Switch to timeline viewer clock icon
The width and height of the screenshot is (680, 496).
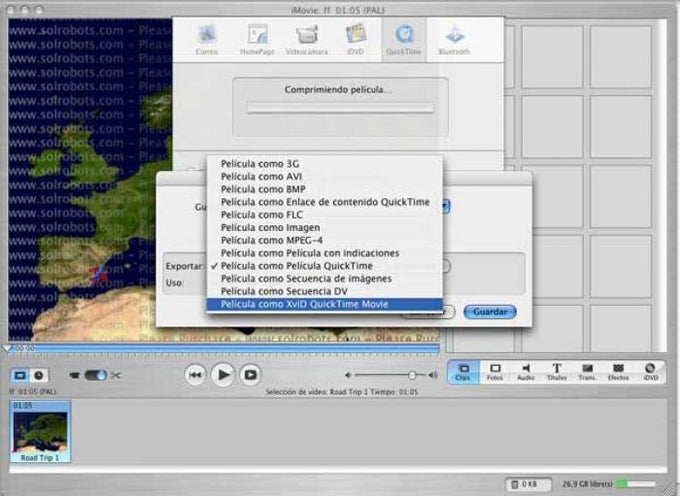[39, 375]
